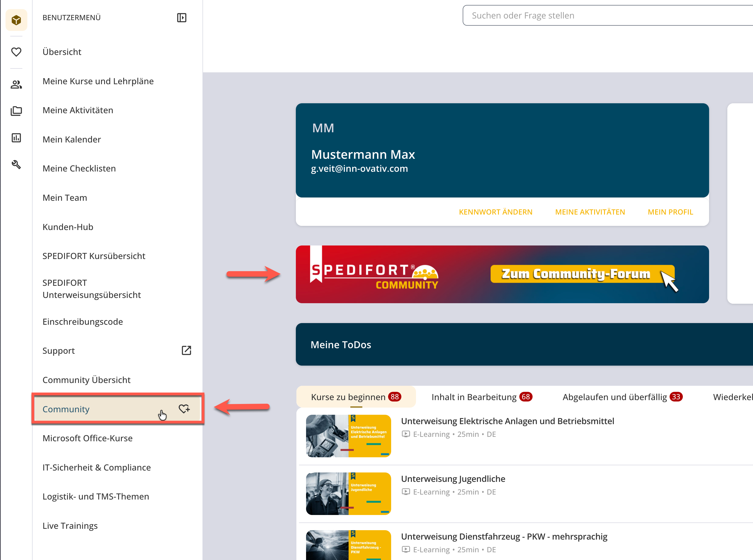This screenshot has height=560, width=753.
Task: Click the Suchen oder Frage stellen field
Action: click(x=607, y=15)
